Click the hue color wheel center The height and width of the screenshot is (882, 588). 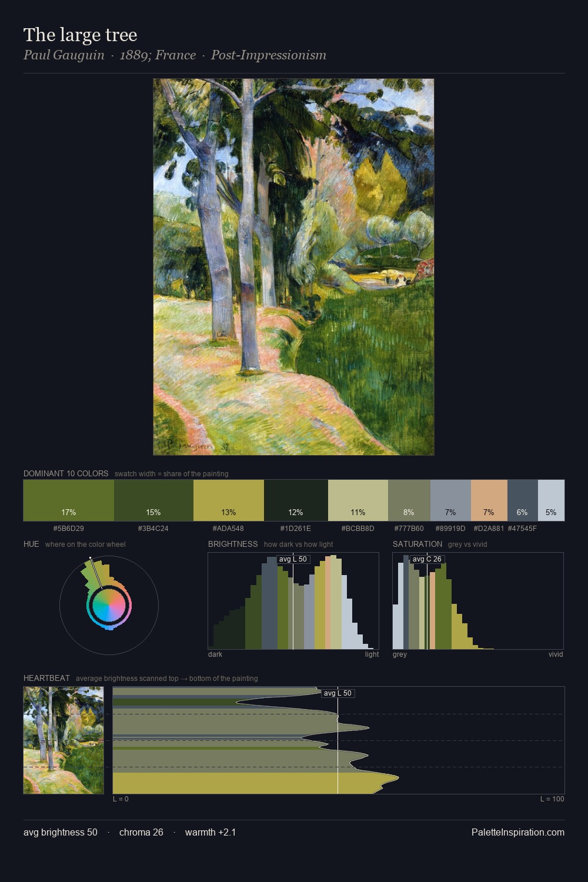(x=109, y=605)
